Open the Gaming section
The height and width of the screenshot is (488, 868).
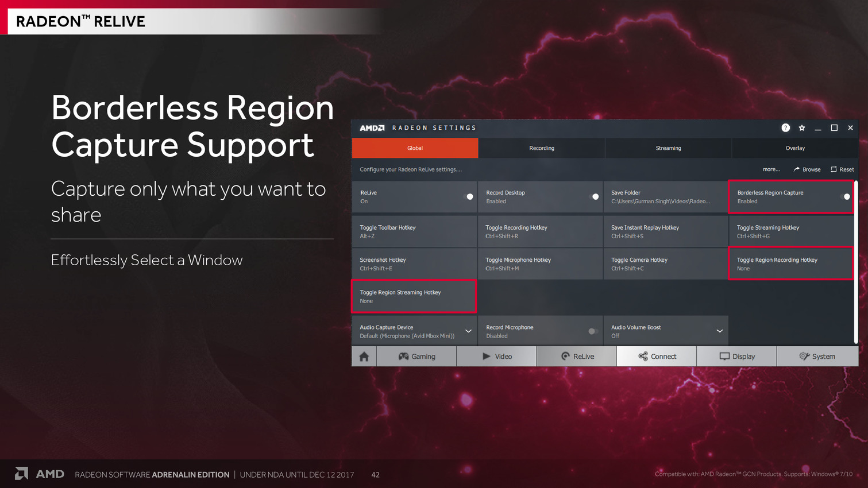click(x=416, y=357)
